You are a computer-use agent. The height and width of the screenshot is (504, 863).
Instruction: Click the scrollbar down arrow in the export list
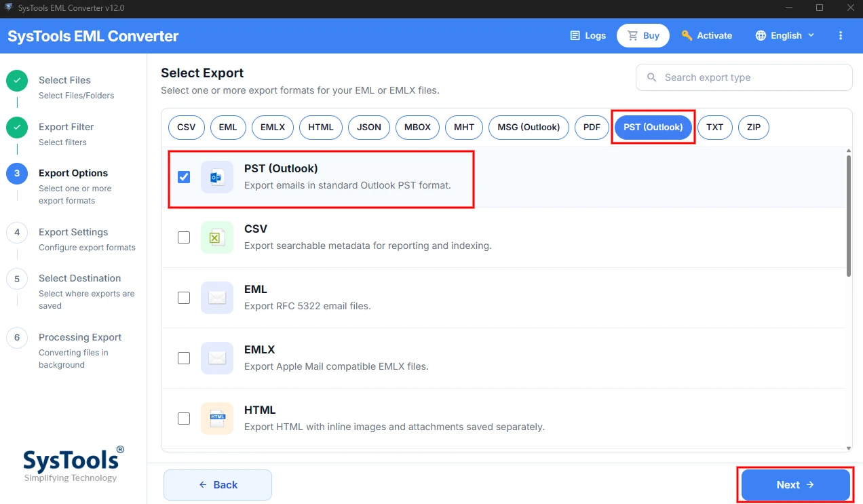[848, 448]
